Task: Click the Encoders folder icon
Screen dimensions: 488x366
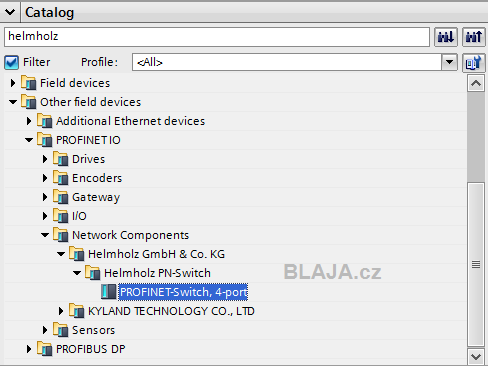Action: pyautogui.click(x=61, y=178)
